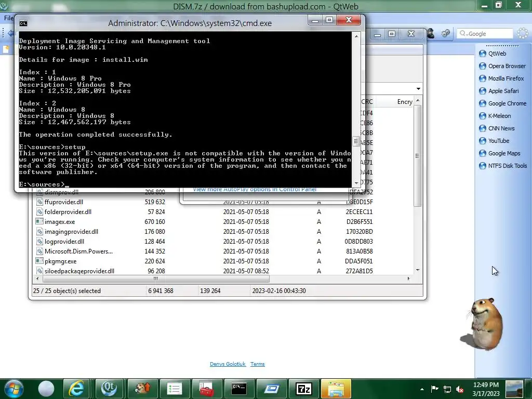532x399 pixels.
Task: Click the imagex.exe file icon
Action: coord(39,221)
